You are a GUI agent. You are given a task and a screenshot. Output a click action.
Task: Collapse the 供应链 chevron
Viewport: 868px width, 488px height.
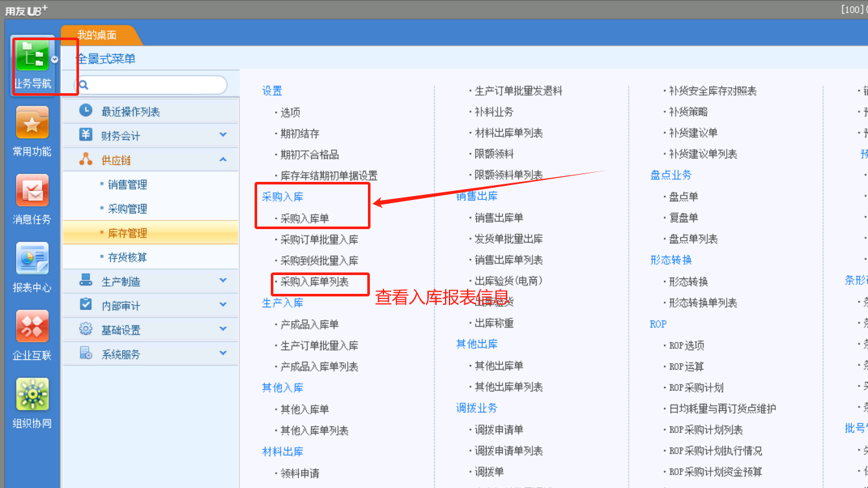coord(223,159)
